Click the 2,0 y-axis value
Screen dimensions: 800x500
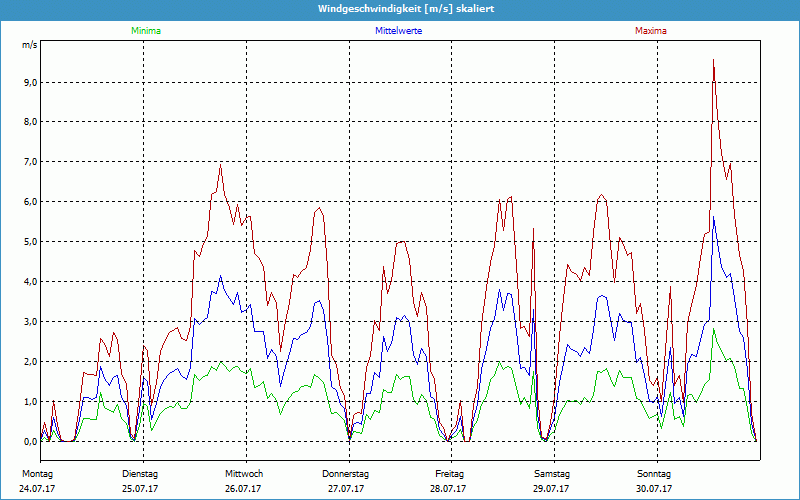31,361
